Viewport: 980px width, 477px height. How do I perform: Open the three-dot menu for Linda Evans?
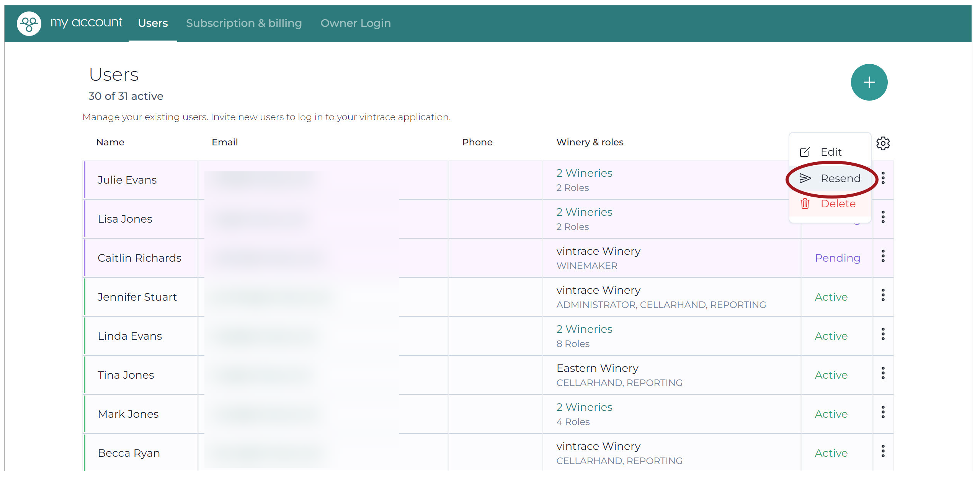(x=883, y=334)
